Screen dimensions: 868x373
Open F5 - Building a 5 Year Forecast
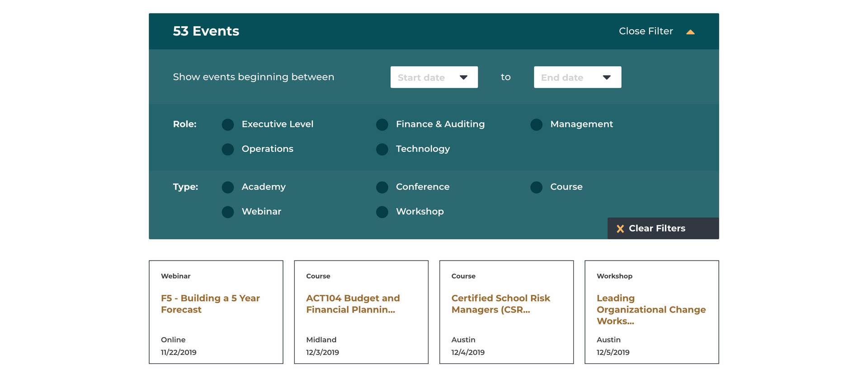pos(210,304)
